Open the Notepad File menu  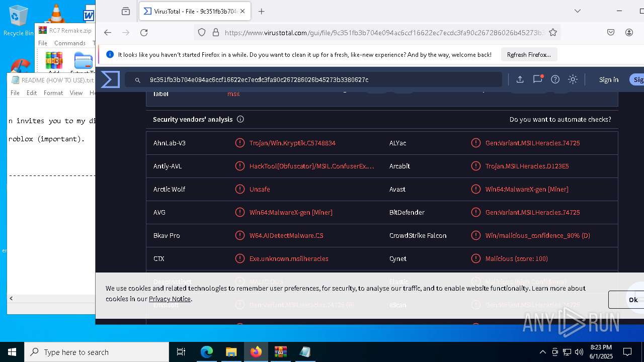click(x=15, y=93)
